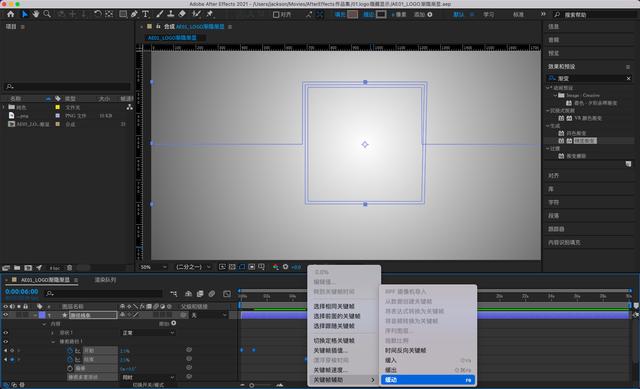Click the 切换开关/模式 toggle button
Image resolution: width=640 pixels, height=389 pixels.
[x=148, y=385]
